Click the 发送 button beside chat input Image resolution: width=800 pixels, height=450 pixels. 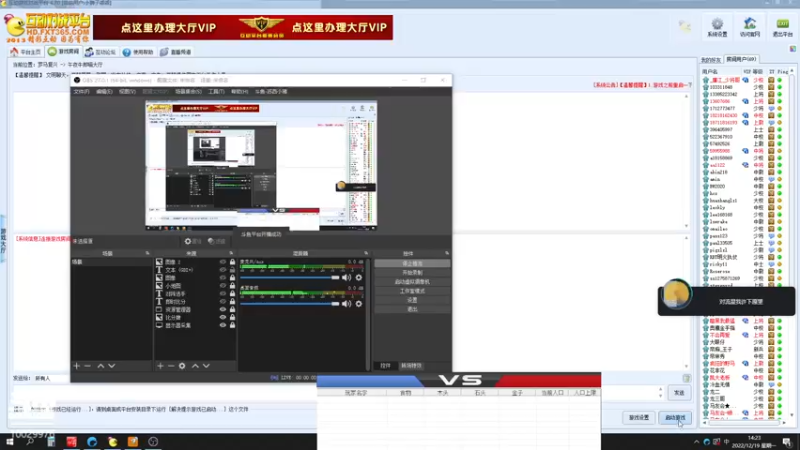pyautogui.click(x=679, y=393)
